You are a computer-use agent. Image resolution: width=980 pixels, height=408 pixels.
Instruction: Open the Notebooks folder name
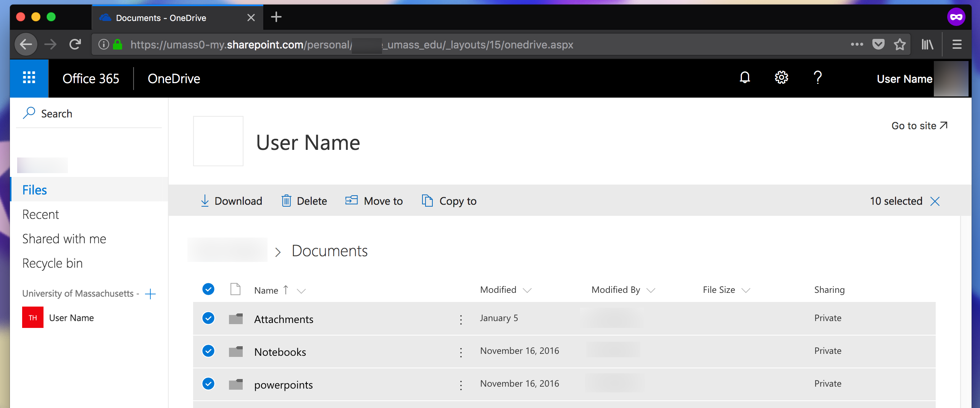(x=280, y=352)
